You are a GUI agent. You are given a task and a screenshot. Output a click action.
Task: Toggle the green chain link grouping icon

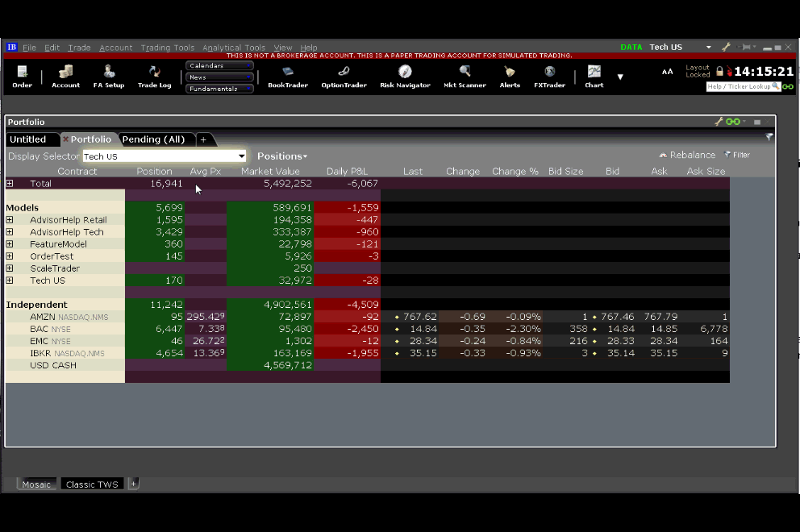click(732, 122)
